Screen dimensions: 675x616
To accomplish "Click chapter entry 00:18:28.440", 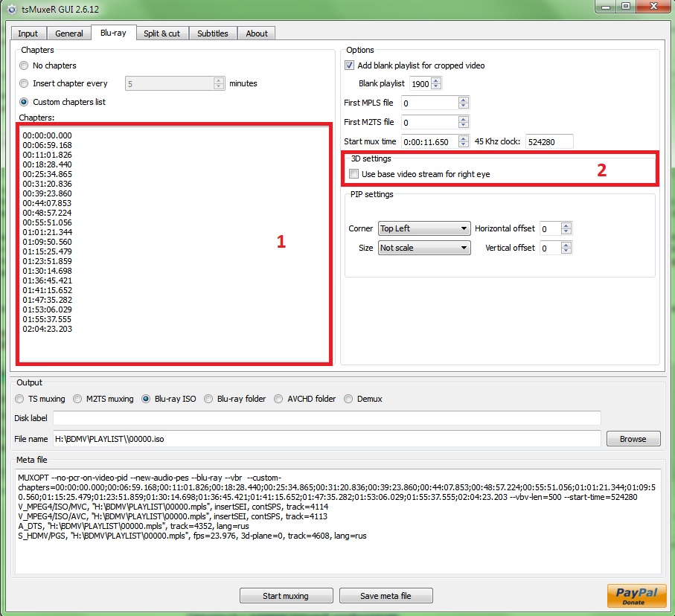I will coord(48,164).
